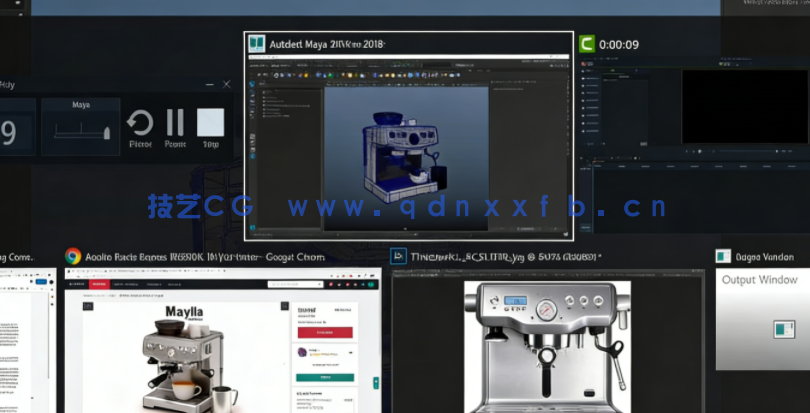This screenshot has height=413, width=810.
Task: Click the Maya app icon beside the title
Action: 257,44
